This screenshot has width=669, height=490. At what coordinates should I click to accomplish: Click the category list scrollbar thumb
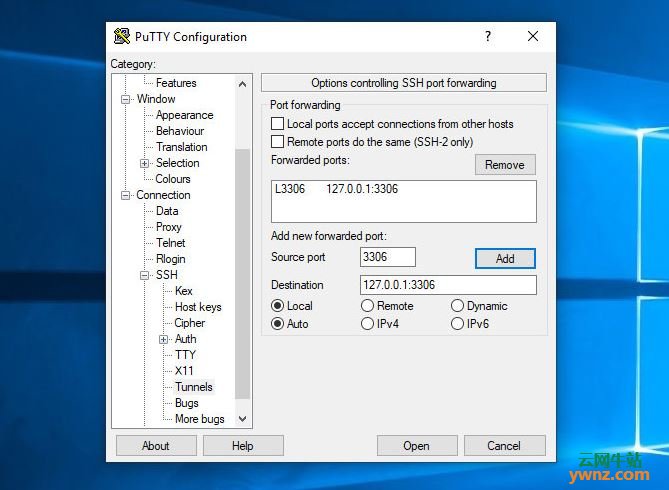[x=242, y=273]
